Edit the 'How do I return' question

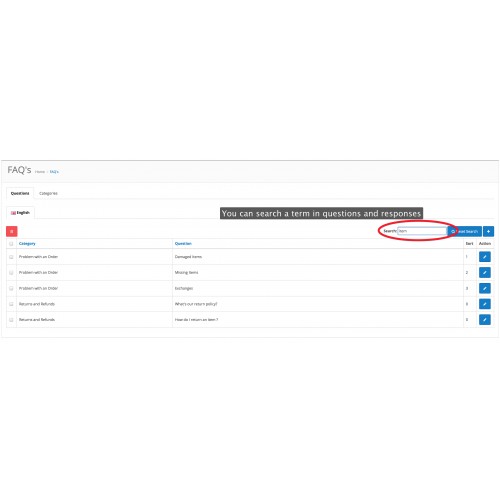tap(485, 320)
